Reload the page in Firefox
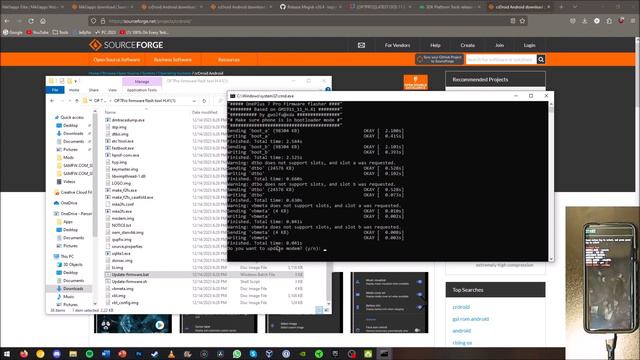The image size is (640, 360). 31,21
